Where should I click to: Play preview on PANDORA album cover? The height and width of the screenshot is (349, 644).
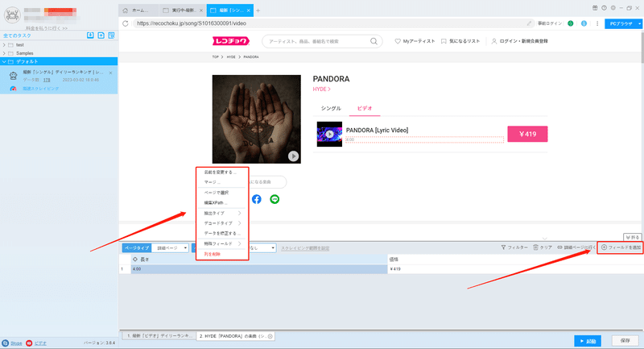(x=293, y=156)
